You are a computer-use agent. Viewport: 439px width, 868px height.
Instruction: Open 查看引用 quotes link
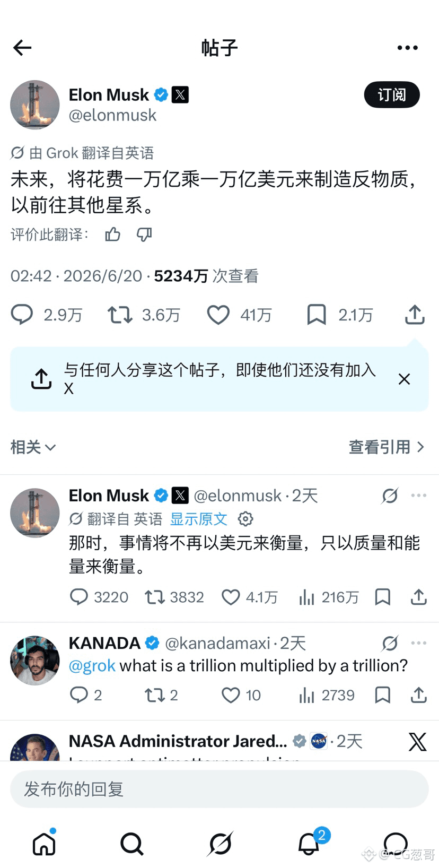[x=387, y=447]
